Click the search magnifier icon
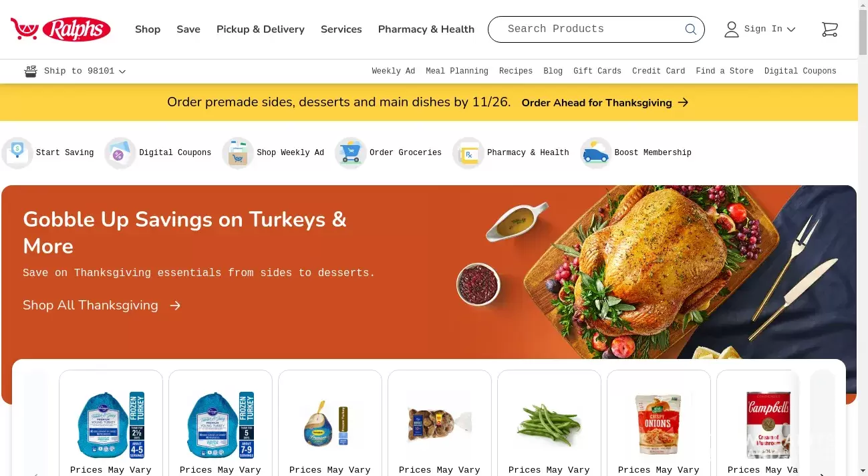868x476 pixels. (690, 29)
